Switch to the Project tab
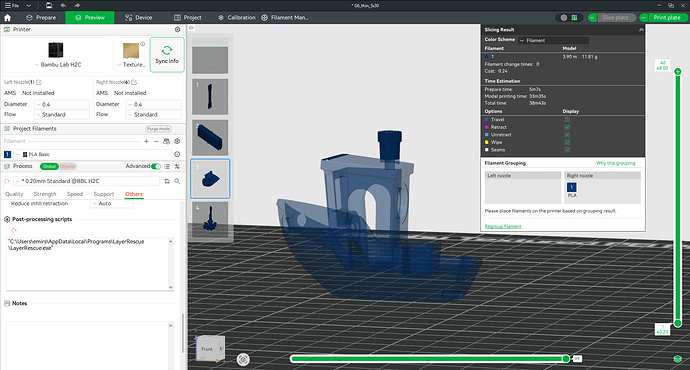This screenshot has width=690, height=370. [188, 18]
